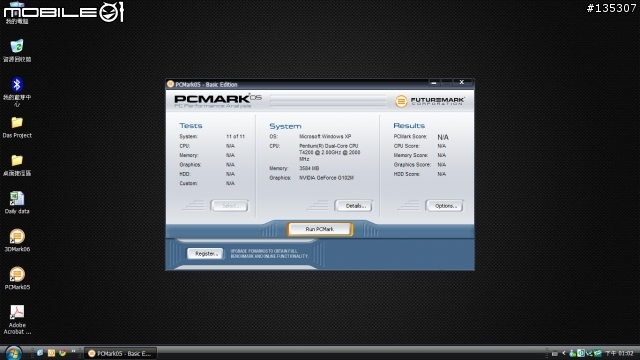Click the System section heading
Viewport: 640px width, 360px height.
[x=285, y=126]
